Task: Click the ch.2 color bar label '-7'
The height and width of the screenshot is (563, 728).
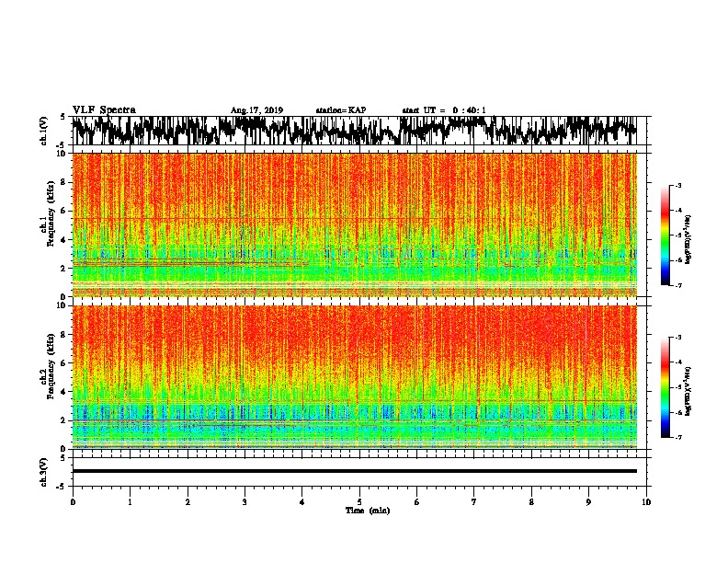Action: coord(677,437)
